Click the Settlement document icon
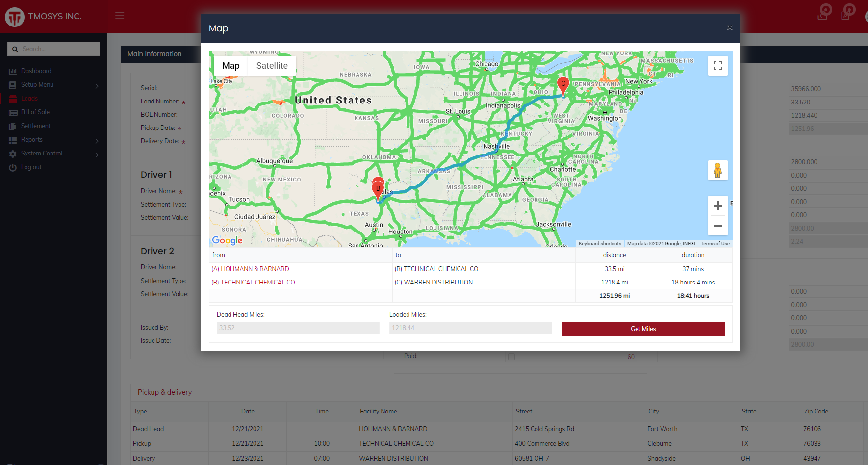The width and height of the screenshot is (868, 465). click(13, 126)
